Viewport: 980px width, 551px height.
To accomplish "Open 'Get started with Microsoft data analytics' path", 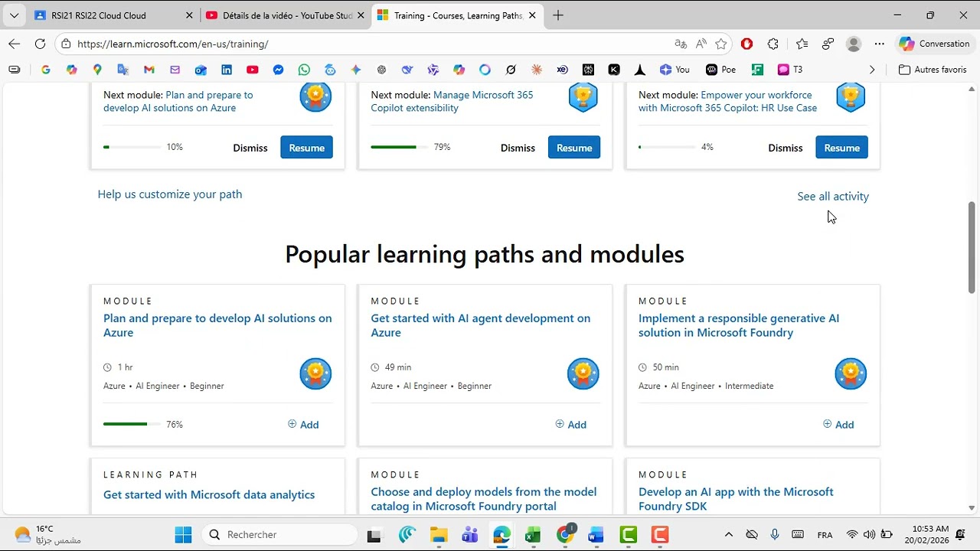I will 209,494.
